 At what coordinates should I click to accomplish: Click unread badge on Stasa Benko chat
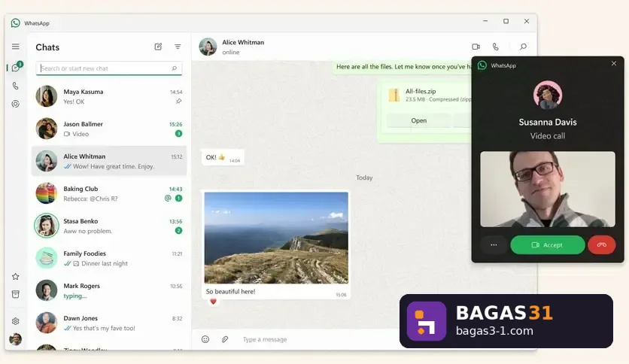[178, 230]
